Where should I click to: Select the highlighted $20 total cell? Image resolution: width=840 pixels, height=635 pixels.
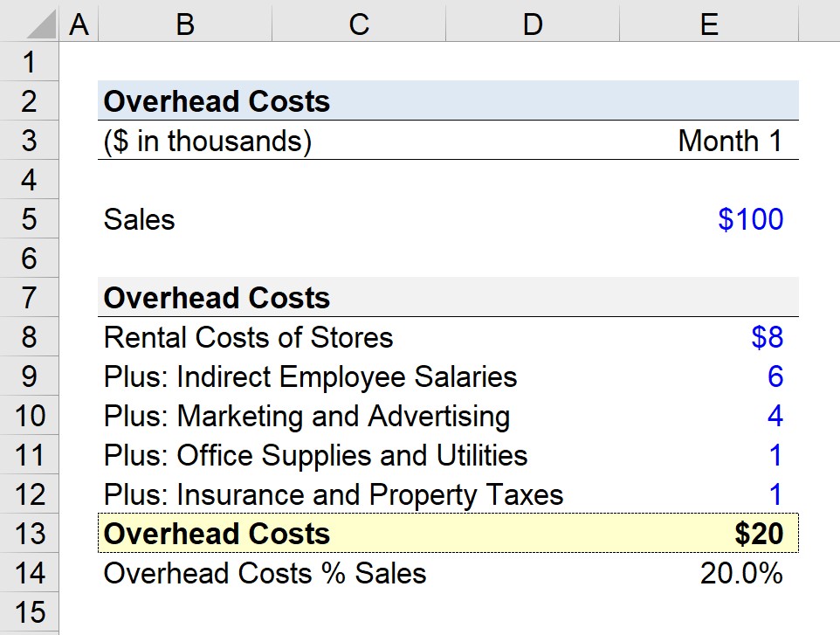708,534
